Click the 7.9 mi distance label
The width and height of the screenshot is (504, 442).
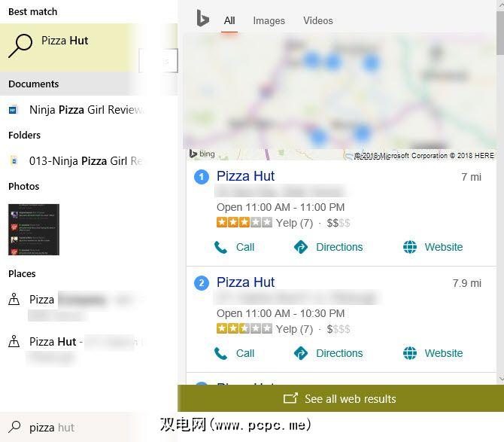pos(466,283)
